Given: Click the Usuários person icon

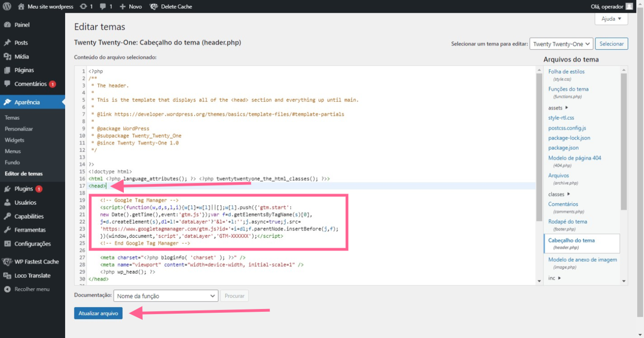Looking at the screenshot, I should point(7,203).
